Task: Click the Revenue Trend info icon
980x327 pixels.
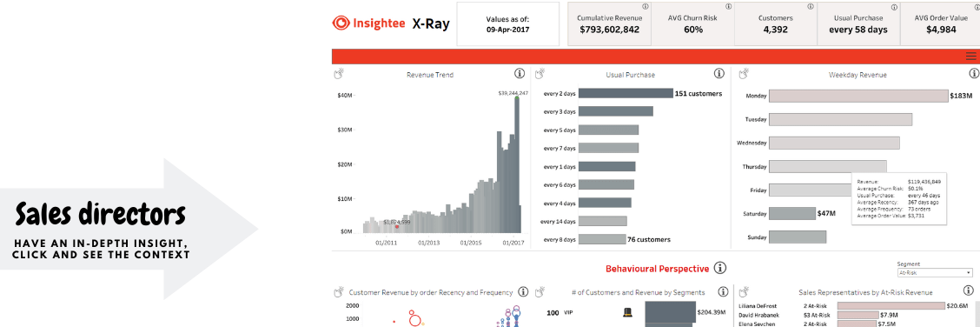Action: point(520,74)
